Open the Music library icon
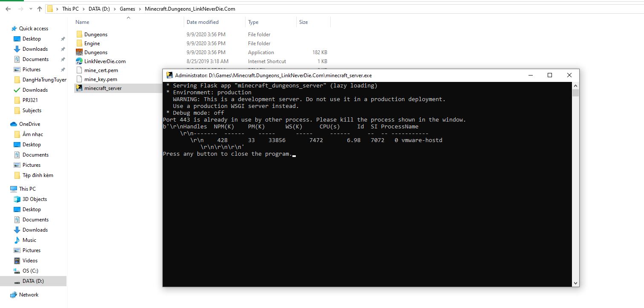The image size is (644, 308). pyautogui.click(x=17, y=240)
